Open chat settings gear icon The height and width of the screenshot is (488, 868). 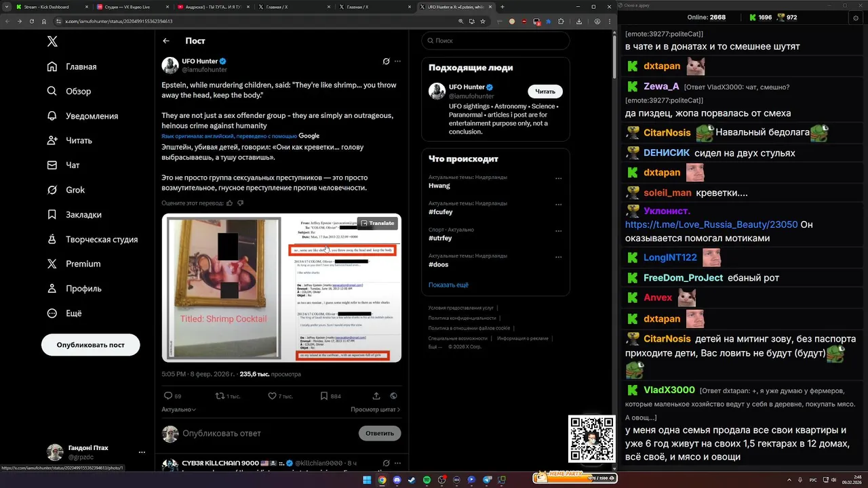(x=856, y=18)
